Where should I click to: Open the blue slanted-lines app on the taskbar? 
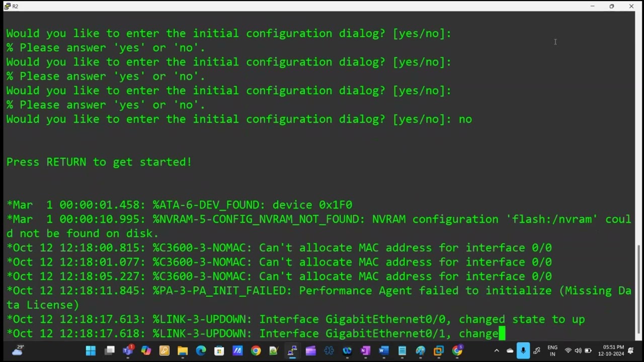click(237, 351)
